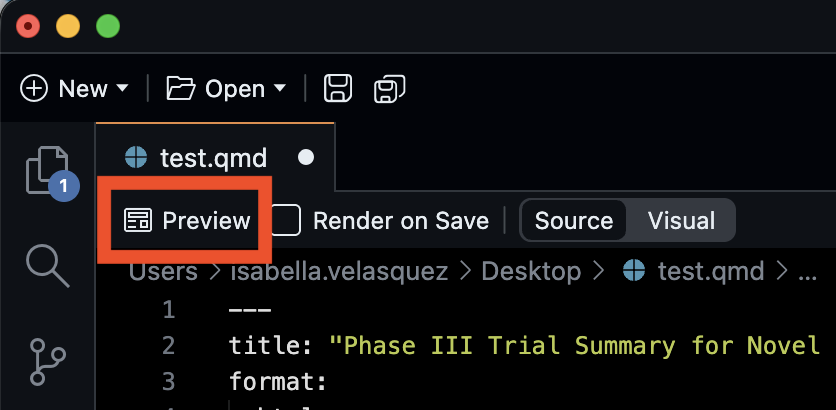Click the Open folder icon

pos(180,88)
